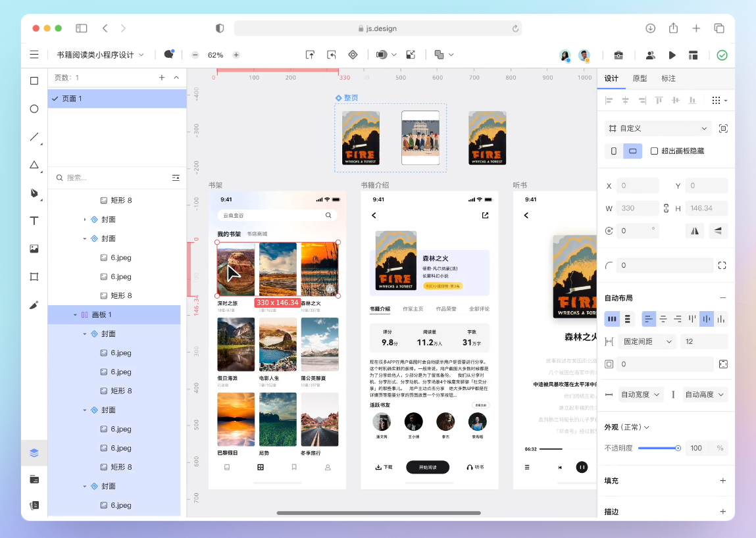Screen dimensions: 756x538
Task: Select the Pen tool
Action: click(34, 193)
